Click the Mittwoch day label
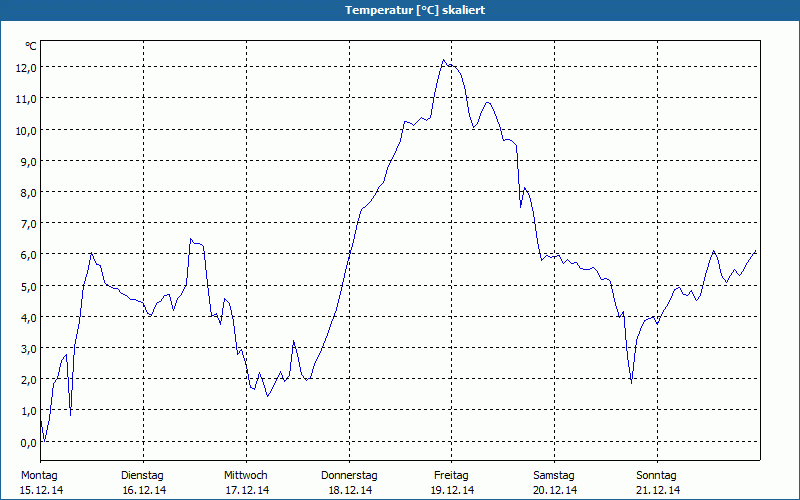This screenshot has width=800, height=500. point(246,476)
